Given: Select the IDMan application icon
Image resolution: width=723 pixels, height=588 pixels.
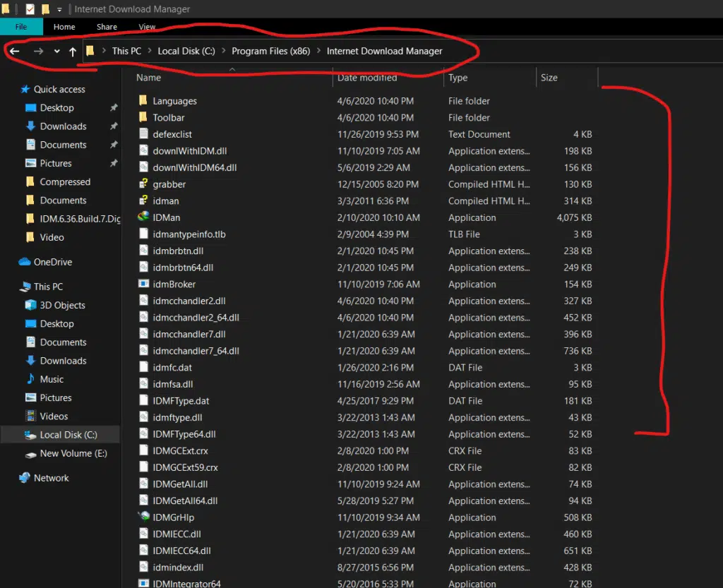Looking at the screenshot, I should coord(143,217).
